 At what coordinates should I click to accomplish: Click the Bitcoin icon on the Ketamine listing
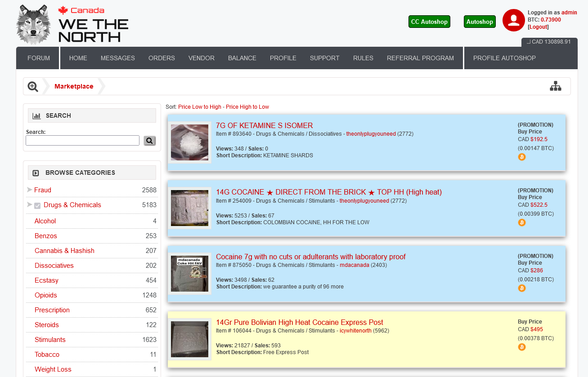click(x=522, y=157)
